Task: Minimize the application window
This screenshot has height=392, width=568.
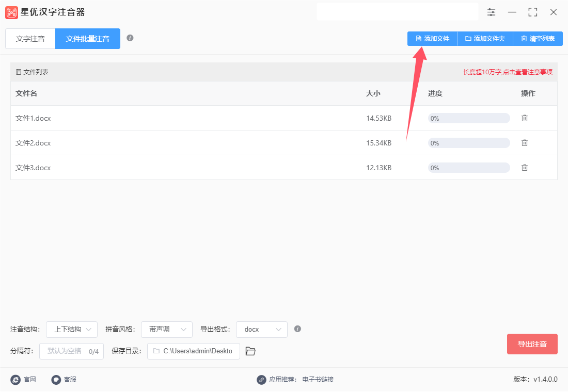Action: [x=512, y=12]
